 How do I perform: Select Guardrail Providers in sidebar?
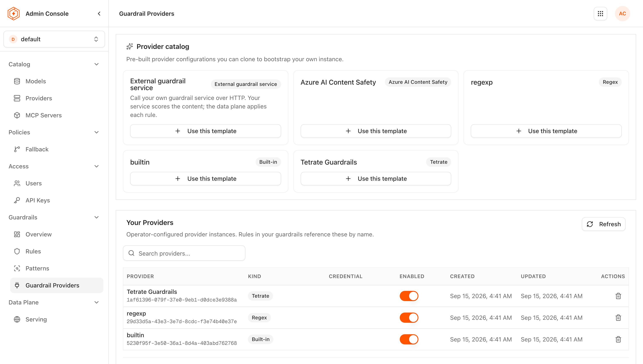click(57, 285)
